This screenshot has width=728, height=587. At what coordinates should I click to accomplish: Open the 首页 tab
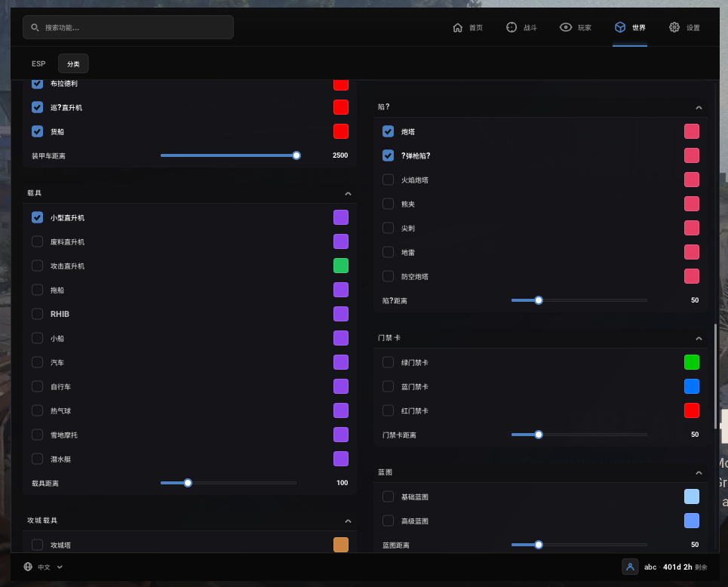(468, 27)
